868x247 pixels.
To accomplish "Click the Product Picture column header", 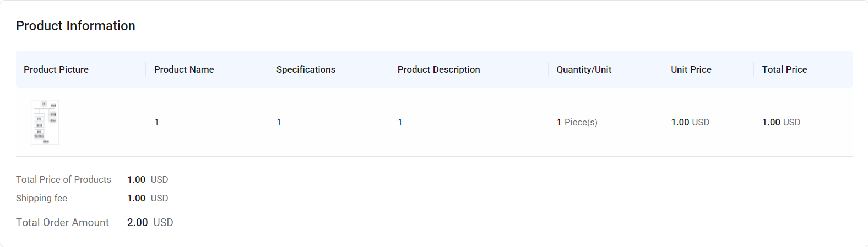I will coord(56,69).
